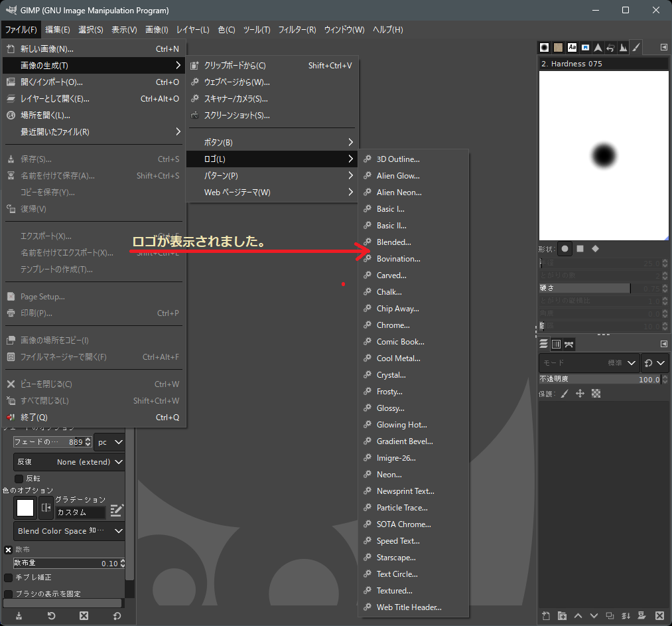672x626 pixels.
Task: Reset tool options to defaults icon
Action: (117, 616)
